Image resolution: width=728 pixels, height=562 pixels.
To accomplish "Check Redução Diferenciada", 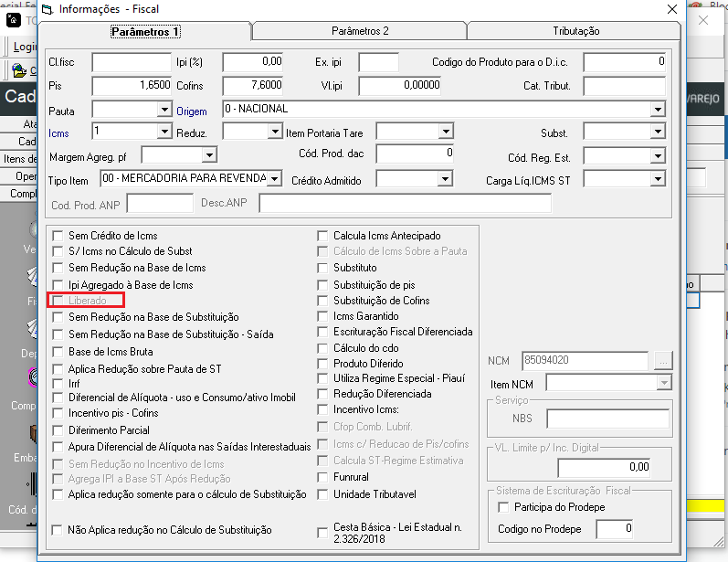I will click(x=322, y=395).
